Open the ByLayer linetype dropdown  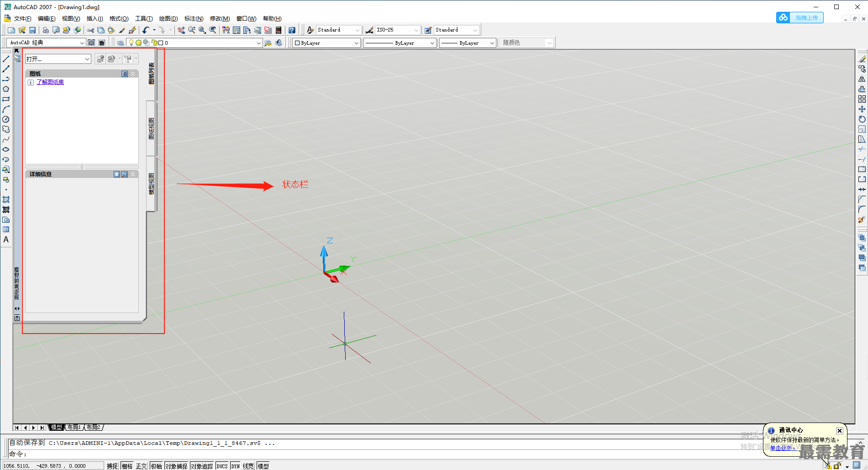[x=400, y=43]
